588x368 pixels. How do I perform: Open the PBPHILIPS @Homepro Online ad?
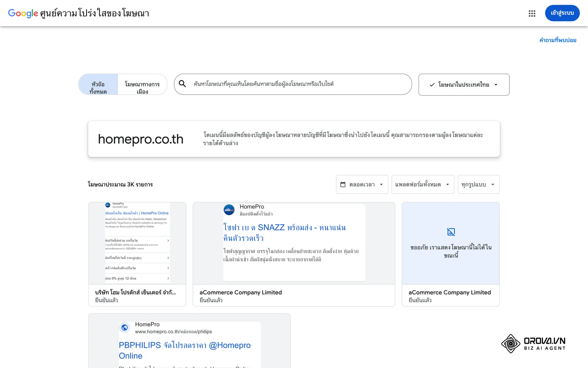click(189, 341)
